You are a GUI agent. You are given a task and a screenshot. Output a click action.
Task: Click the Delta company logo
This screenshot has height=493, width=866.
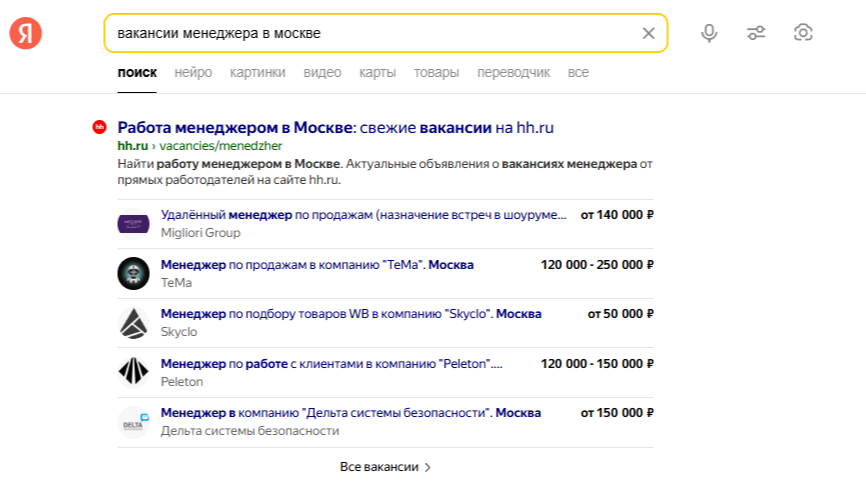point(133,421)
